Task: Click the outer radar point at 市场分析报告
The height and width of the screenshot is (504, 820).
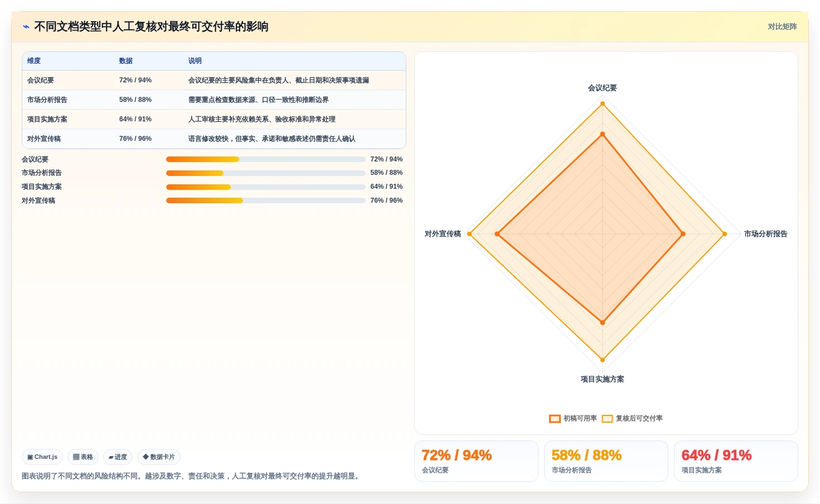Action: tap(725, 234)
